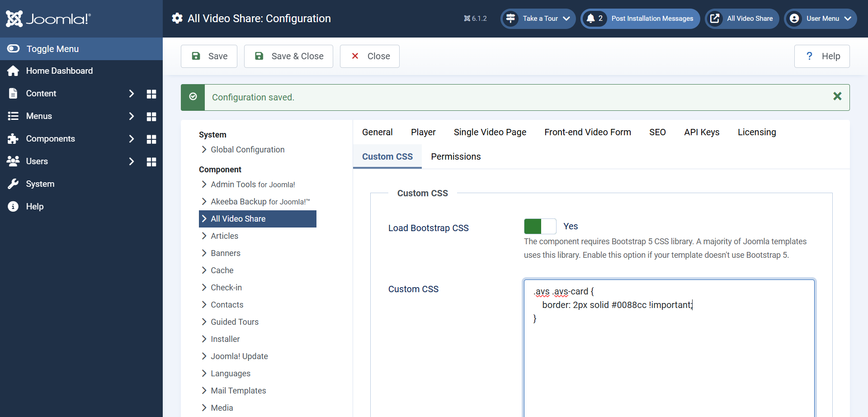
Task: Open the User Menu dropdown
Action: coord(821,19)
